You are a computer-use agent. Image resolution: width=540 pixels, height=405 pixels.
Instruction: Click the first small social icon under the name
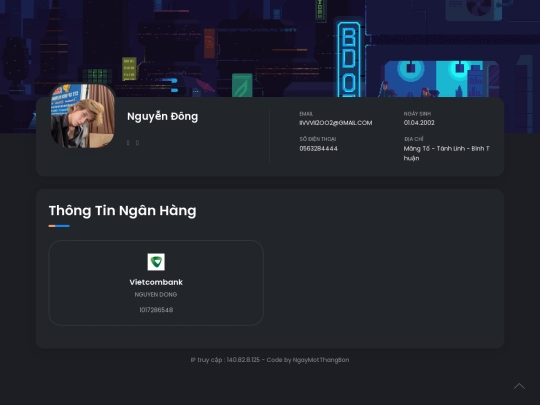pyautogui.click(x=128, y=143)
